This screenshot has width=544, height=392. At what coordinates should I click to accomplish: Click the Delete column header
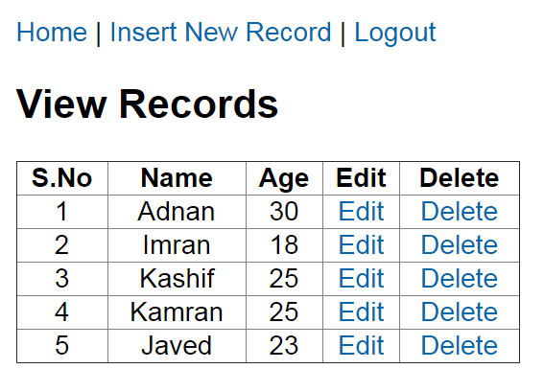click(x=460, y=178)
